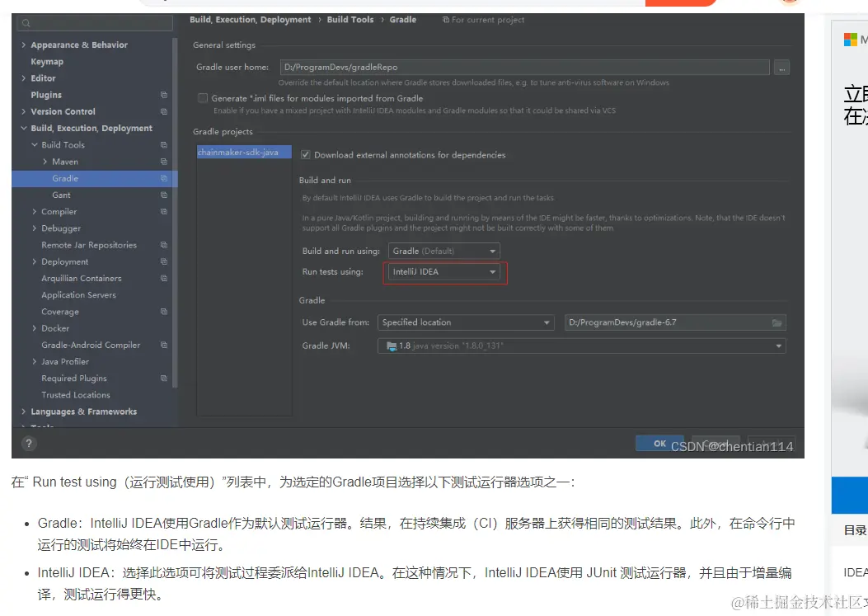Expand Appearance & Behavior tree node
Image resolution: width=868 pixels, height=616 pixels.
pos(23,45)
